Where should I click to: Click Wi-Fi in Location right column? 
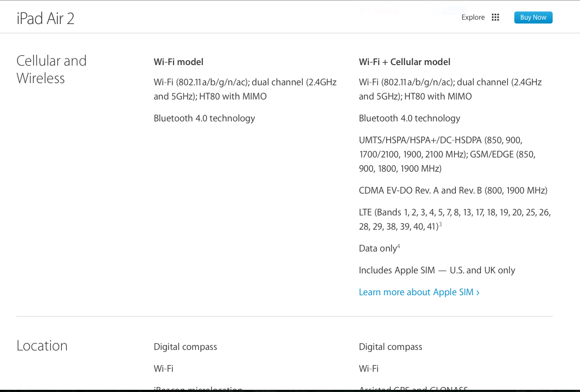click(x=369, y=368)
